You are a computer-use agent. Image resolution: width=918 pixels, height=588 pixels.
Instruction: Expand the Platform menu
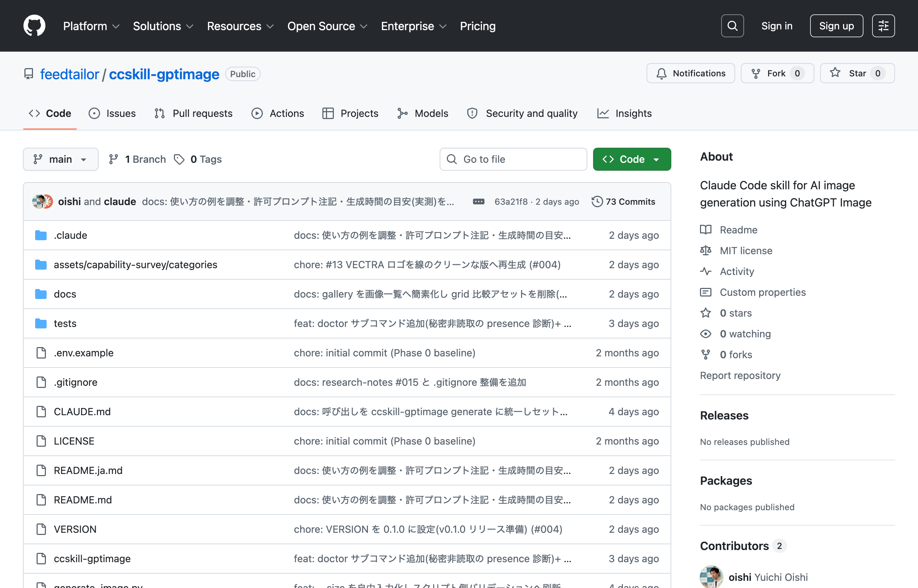pyautogui.click(x=91, y=26)
